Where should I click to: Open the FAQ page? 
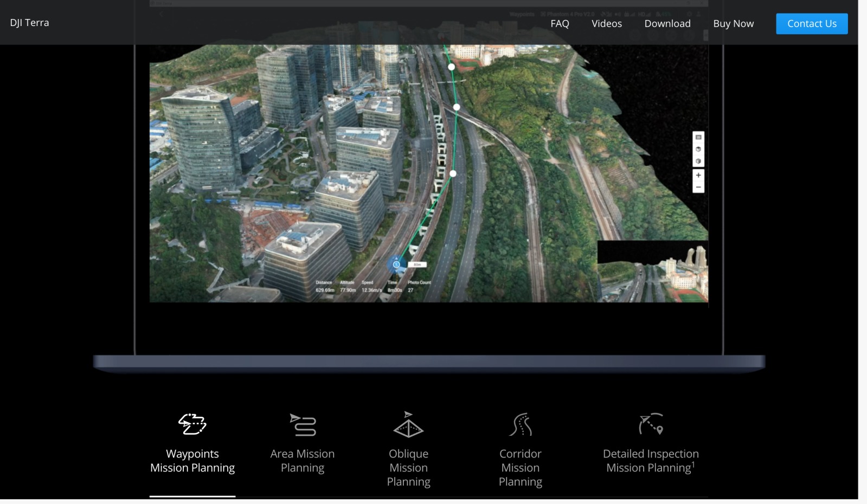pos(560,23)
